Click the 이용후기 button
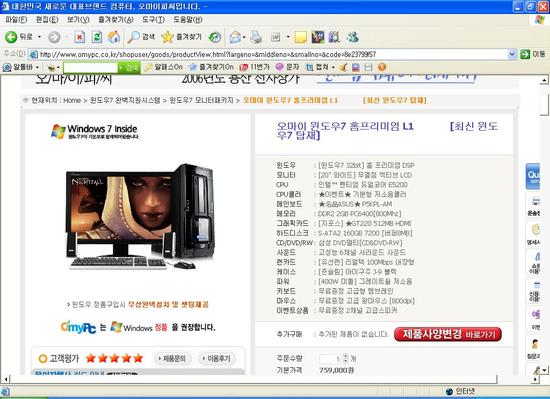The height and width of the screenshot is (399, 550). (216, 358)
